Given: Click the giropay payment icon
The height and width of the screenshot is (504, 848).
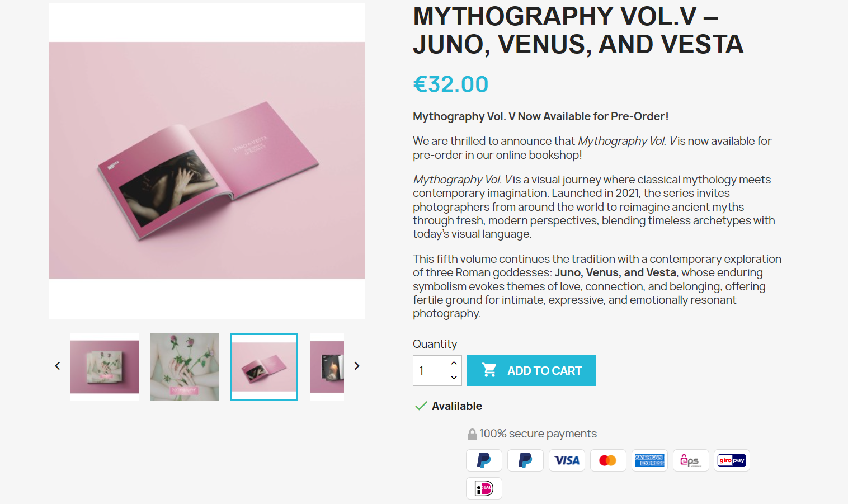Looking at the screenshot, I should 732,460.
